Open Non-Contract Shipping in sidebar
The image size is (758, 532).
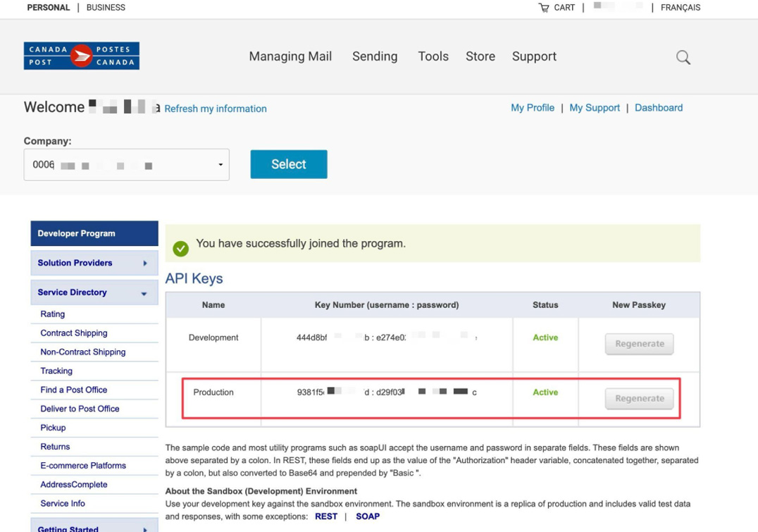(83, 352)
